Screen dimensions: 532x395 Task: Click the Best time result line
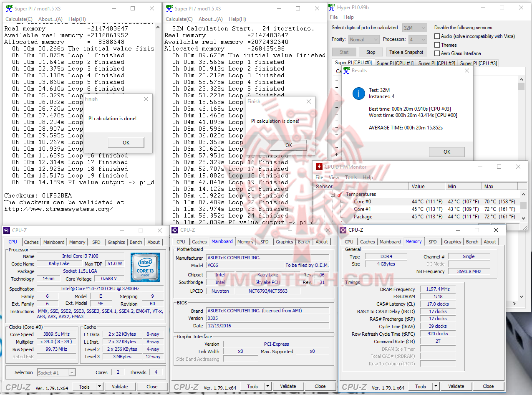coord(410,109)
